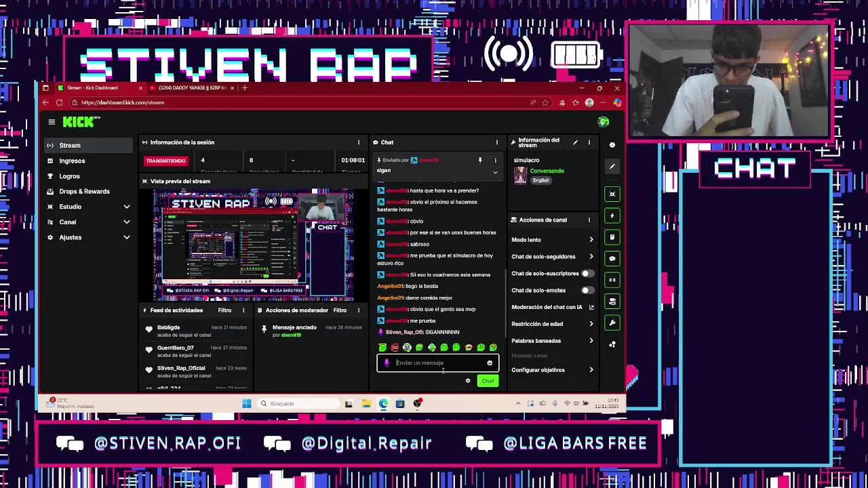The height and width of the screenshot is (488, 868).
Task: Open Modo lento options
Action: click(x=553, y=240)
